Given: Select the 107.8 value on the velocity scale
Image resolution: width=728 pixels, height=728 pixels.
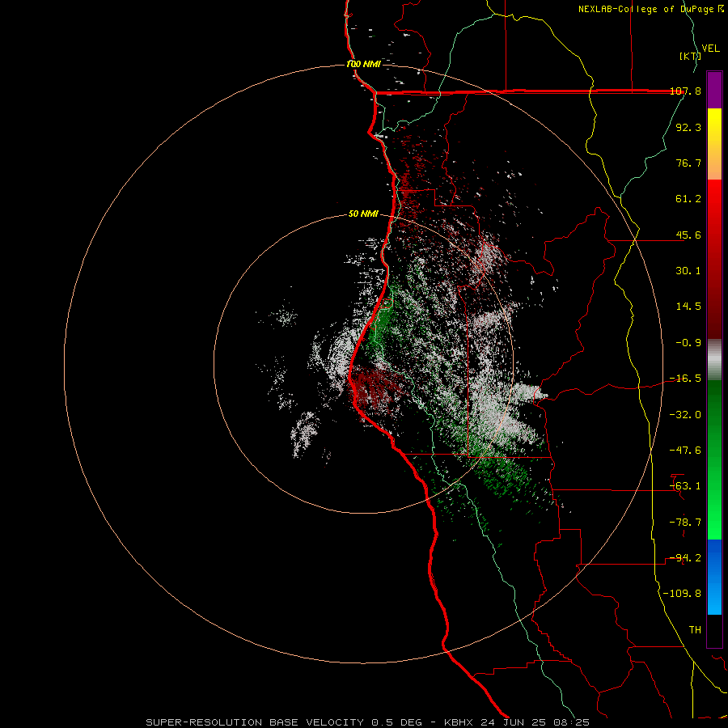Looking at the screenshot, I should coord(685,91).
